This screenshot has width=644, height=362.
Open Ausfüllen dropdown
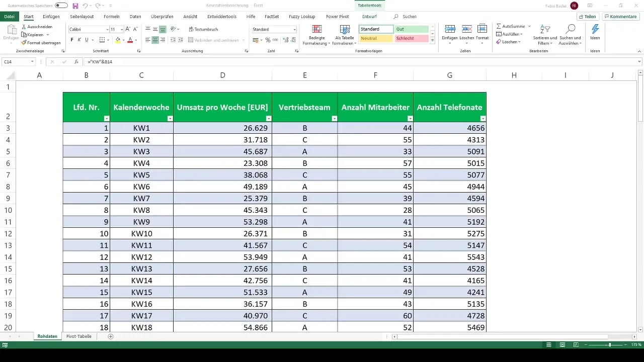[509, 34]
